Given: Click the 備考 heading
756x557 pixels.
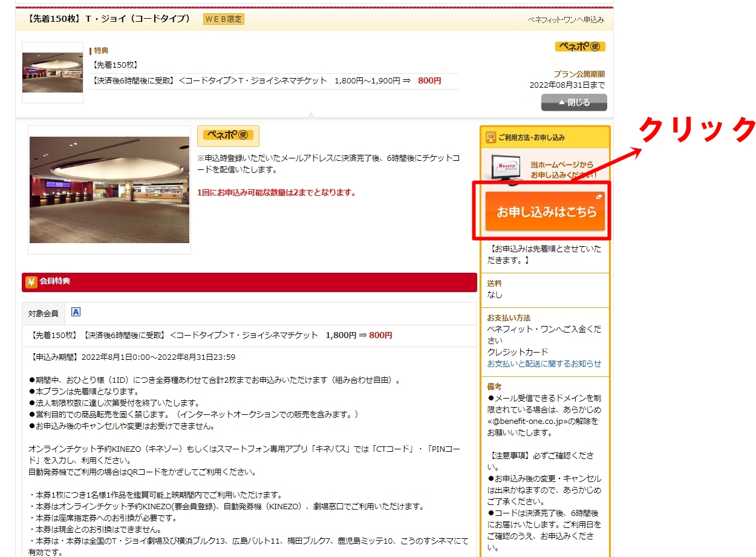Looking at the screenshot, I should tap(494, 386).
